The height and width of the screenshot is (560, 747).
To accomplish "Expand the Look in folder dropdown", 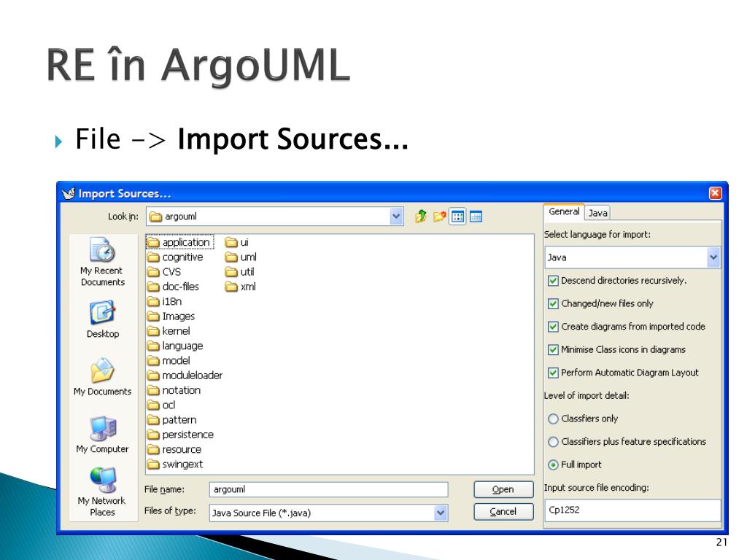I will pos(396,217).
